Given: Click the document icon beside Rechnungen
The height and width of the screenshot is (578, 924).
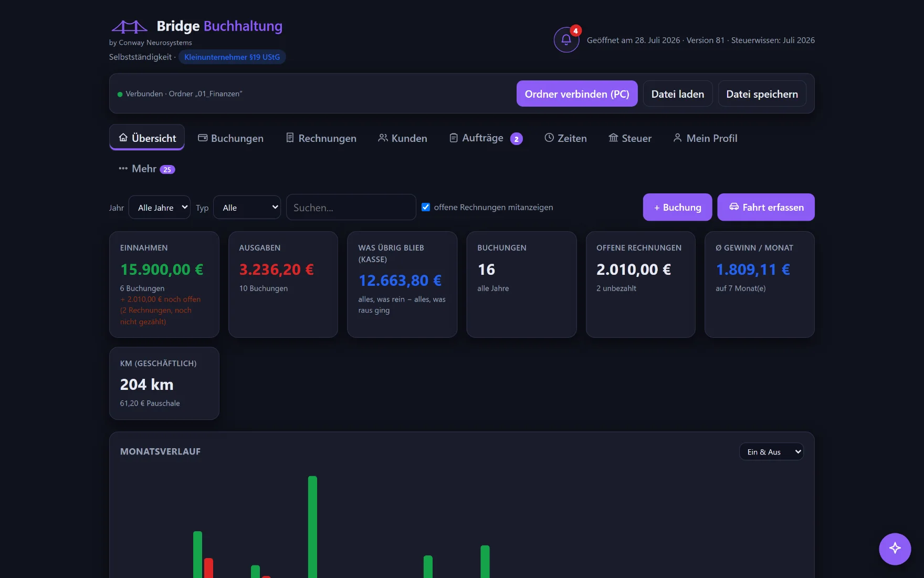Looking at the screenshot, I should pyautogui.click(x=290, y=138).
